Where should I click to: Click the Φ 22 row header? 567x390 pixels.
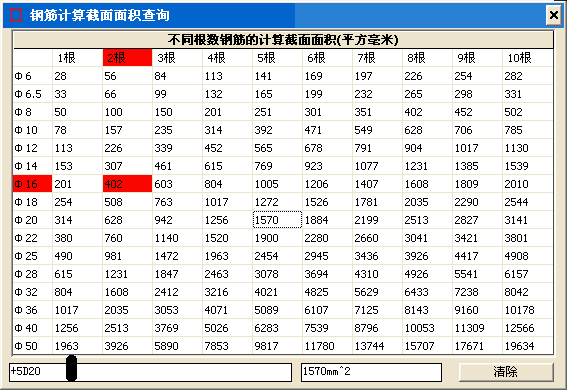click(x=33, y=238)
